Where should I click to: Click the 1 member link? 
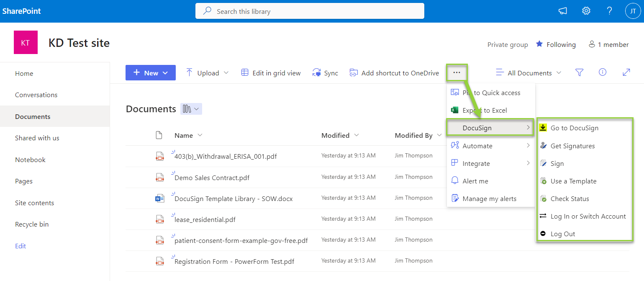coord(608,44)
